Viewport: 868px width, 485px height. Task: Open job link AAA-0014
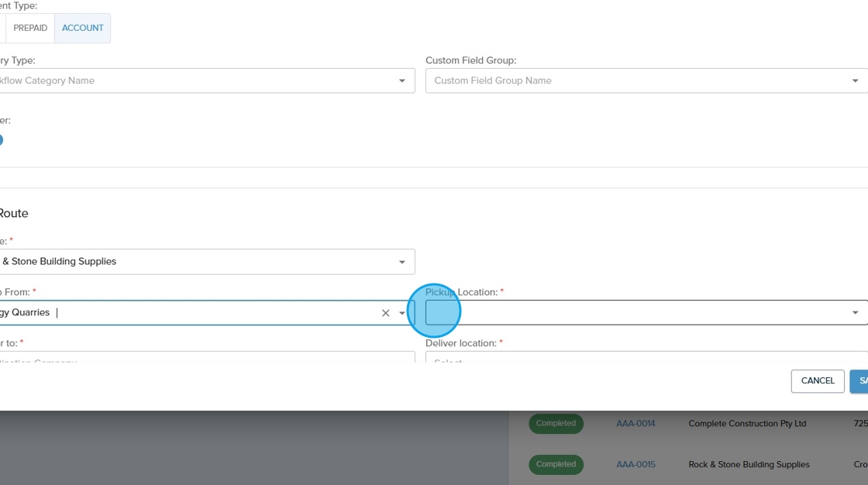[635, 424]
